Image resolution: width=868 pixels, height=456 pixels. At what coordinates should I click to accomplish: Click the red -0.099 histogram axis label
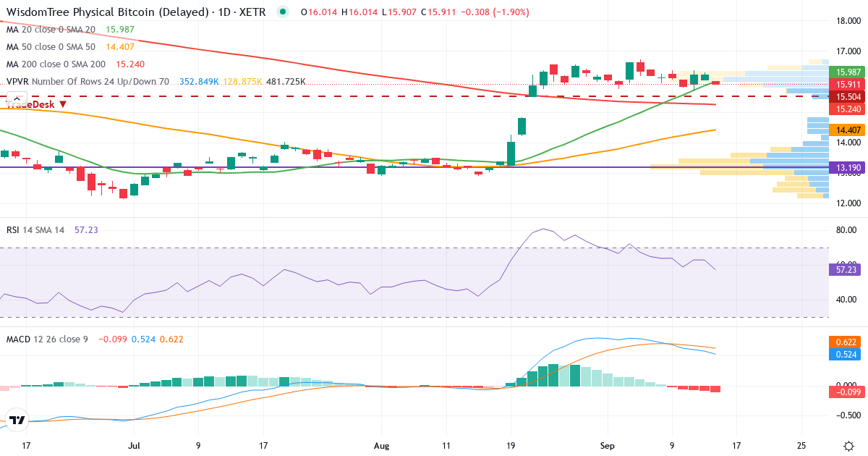(848, 392)
